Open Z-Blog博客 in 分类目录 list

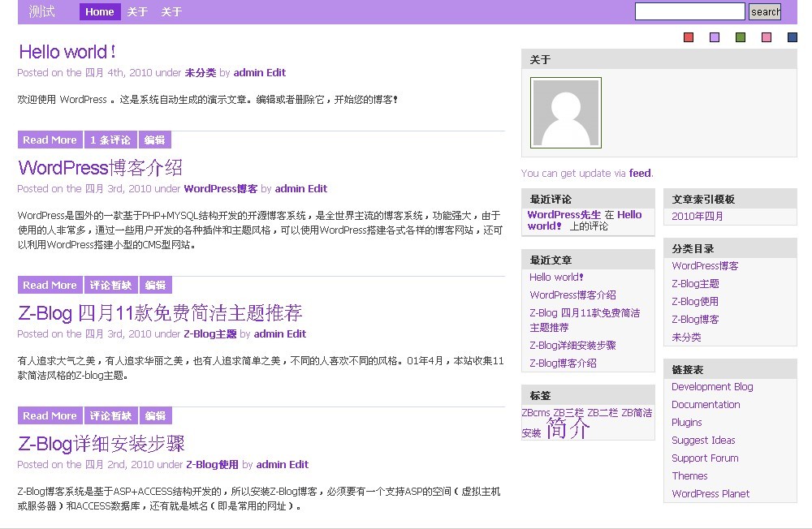(696, 320)
